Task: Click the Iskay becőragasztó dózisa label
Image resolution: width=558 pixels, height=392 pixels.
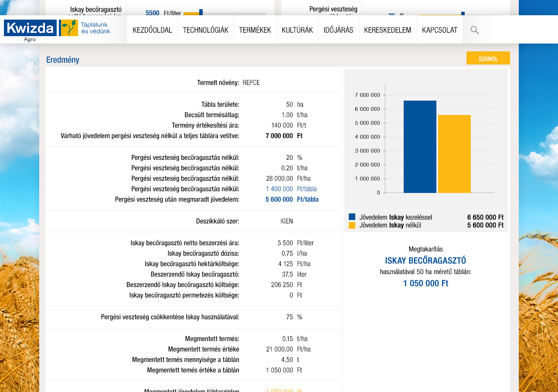Action: (203, 253)
